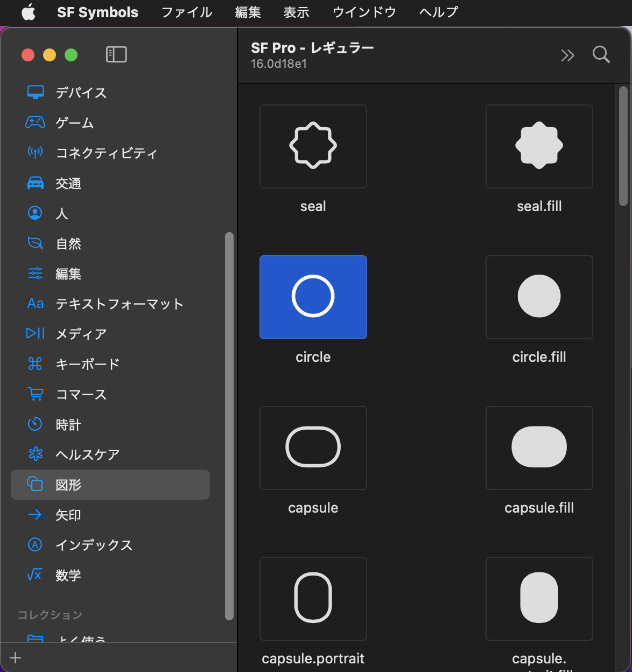The image size is (632, 672).
Task: Open the 交通 category
Action: [x=110, y=183]
